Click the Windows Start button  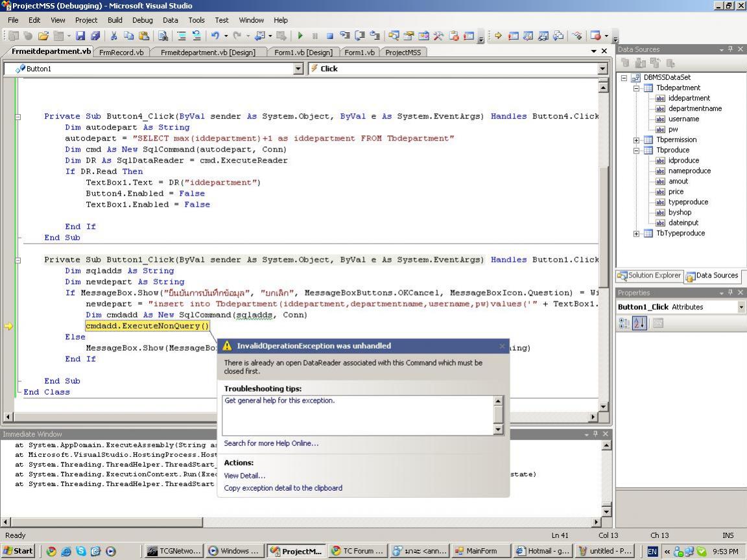(19, 551)
